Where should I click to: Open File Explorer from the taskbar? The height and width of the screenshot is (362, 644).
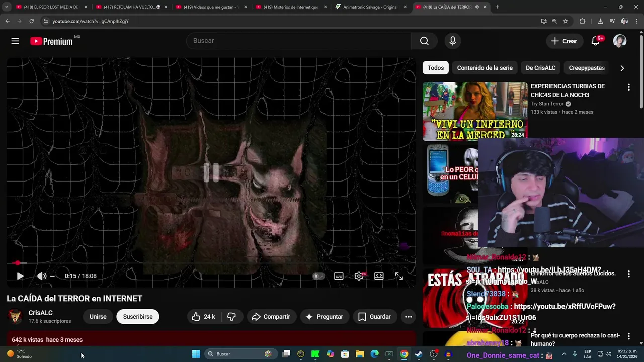point(360,354)
